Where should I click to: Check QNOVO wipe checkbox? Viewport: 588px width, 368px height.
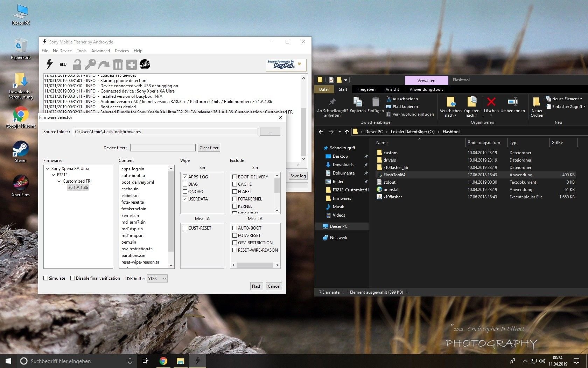(185, 191)
